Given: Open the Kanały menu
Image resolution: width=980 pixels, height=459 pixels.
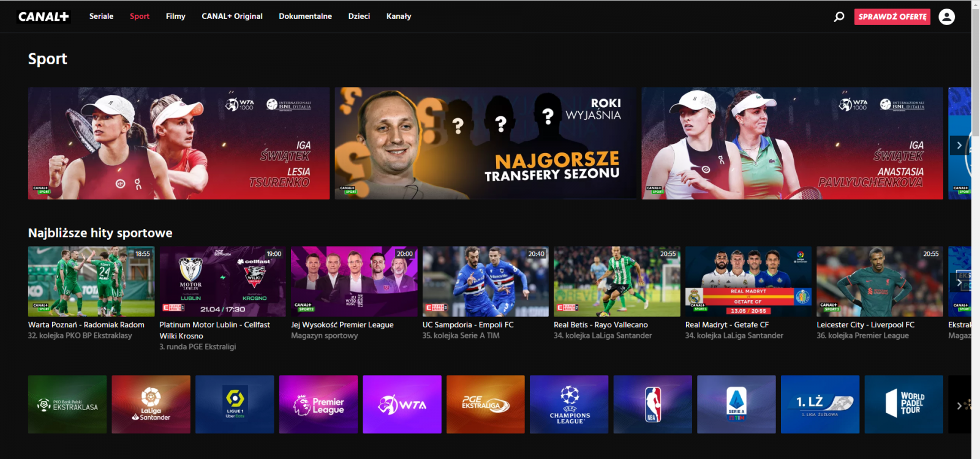Looking at the screenshot, I should point(399,17).
